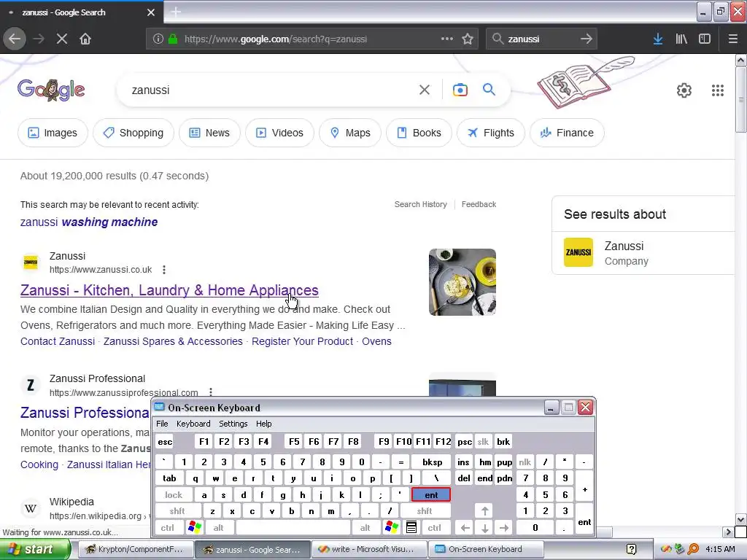The height and width of the screenshot is (560, 747).
Task: Close the zanussi Google Search tab
Action: tap(151, 12)
